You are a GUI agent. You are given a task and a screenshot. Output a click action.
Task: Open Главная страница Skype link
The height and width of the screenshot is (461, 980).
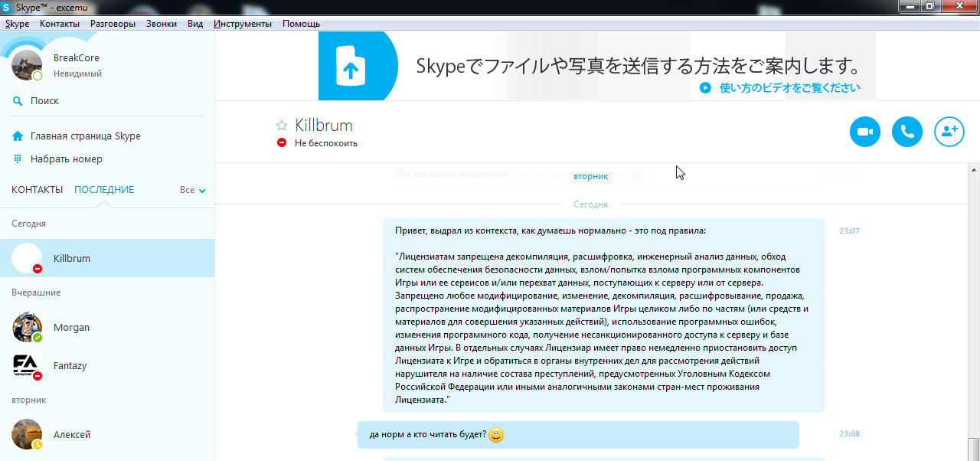pyautogui.click(x=86, y=136)
